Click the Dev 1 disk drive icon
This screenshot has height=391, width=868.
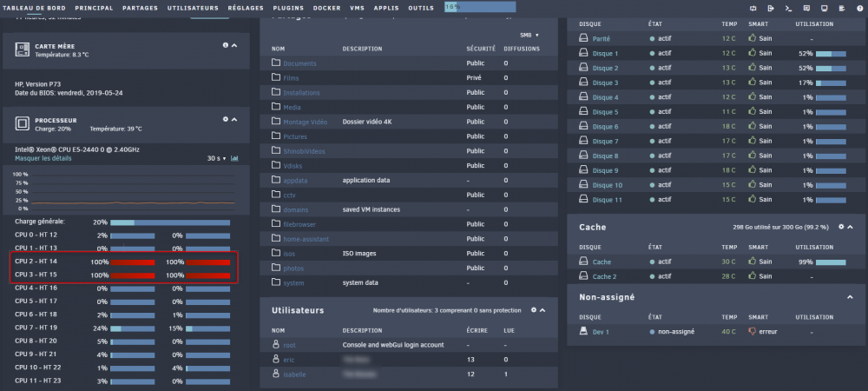coord(583,331)
